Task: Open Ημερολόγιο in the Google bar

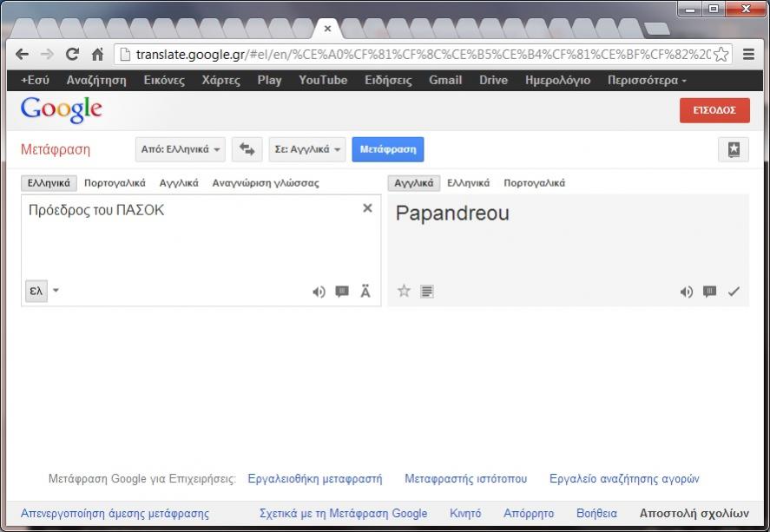Action: (x=558, y=80)
